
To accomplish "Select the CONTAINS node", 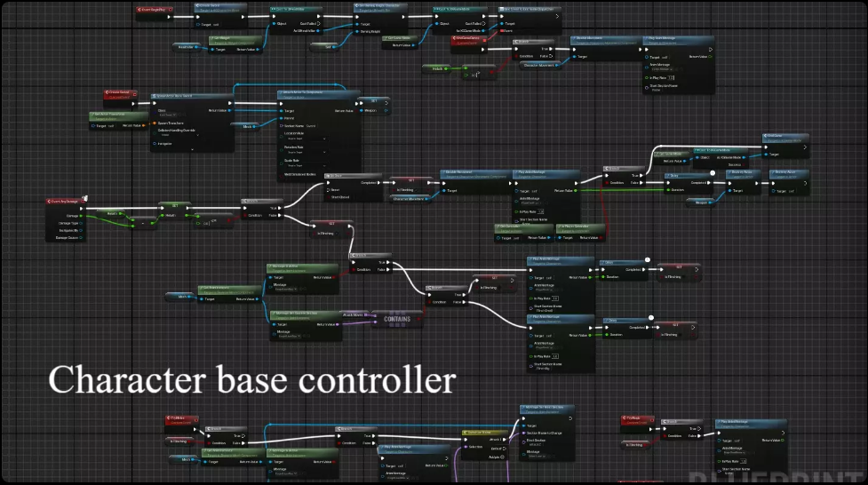I will [x=396, y=317].
